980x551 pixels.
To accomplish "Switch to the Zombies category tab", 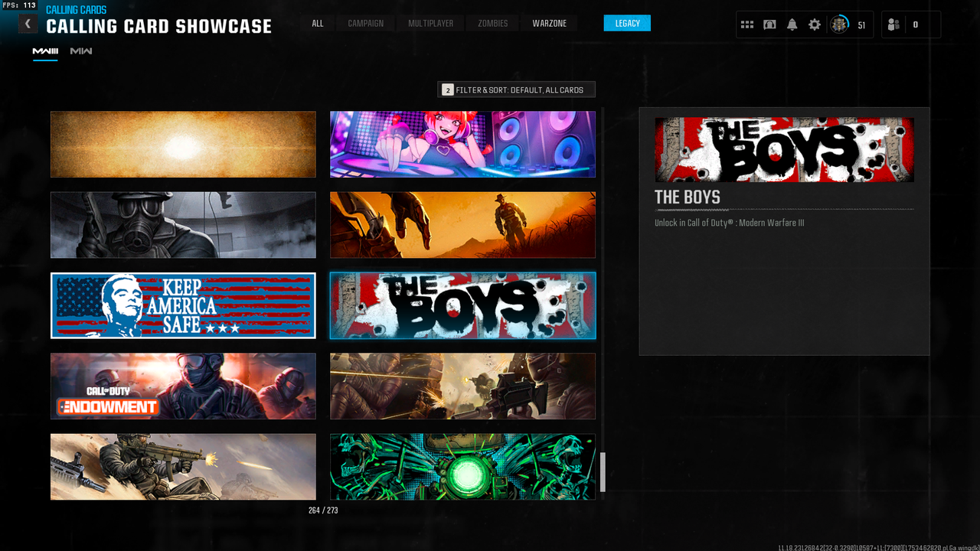I will tap(493, 24).
